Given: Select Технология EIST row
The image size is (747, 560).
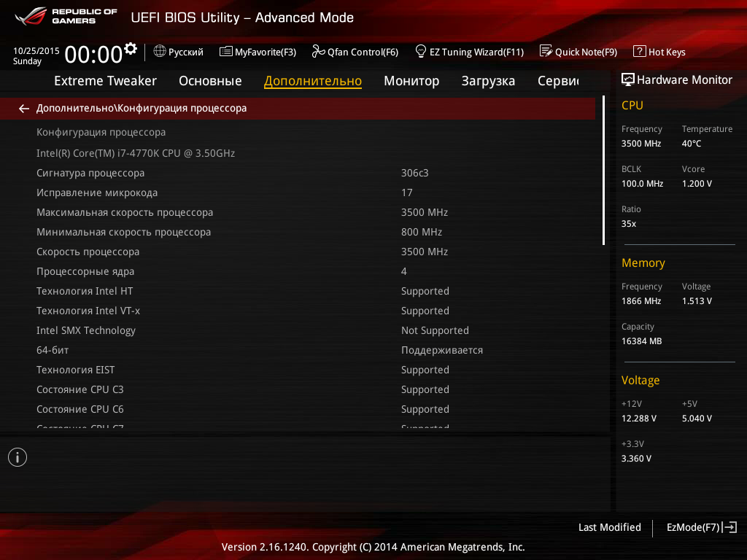Looking at the screenshot, I should click(298, 370).
